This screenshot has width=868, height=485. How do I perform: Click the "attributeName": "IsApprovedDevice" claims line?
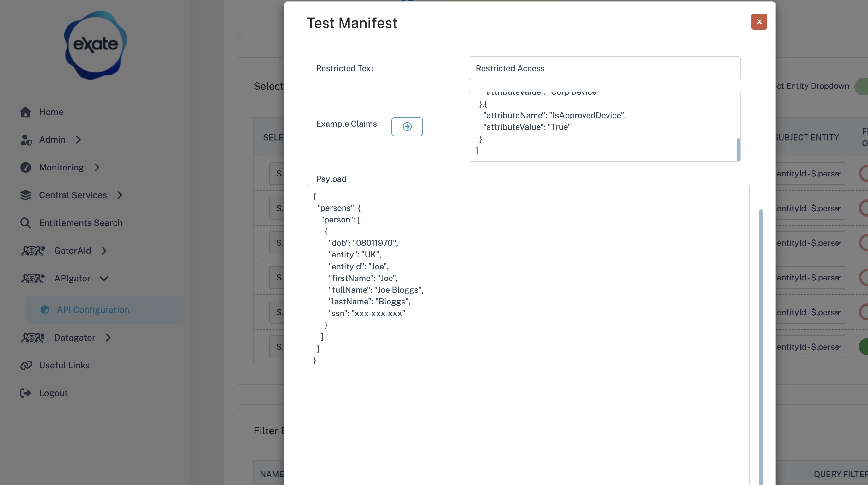pyautogui.click(x=554, y=115)
